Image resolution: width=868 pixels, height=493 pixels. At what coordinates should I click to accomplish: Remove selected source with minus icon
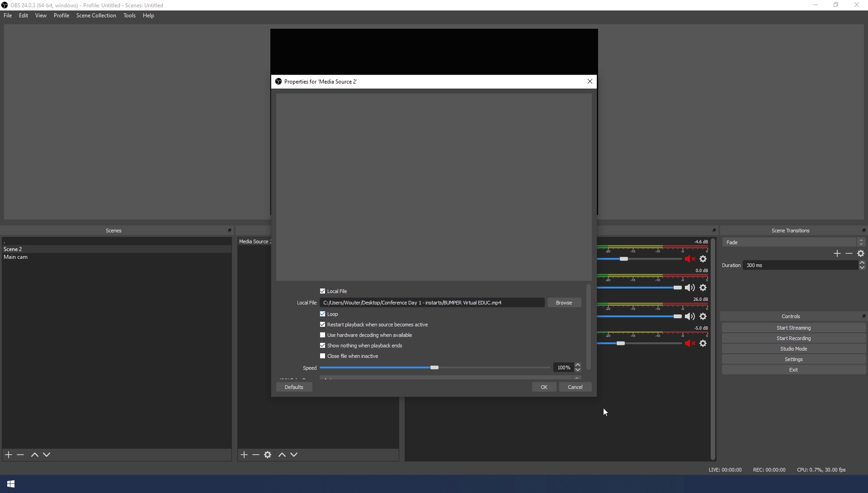click(x=256, y=455)
